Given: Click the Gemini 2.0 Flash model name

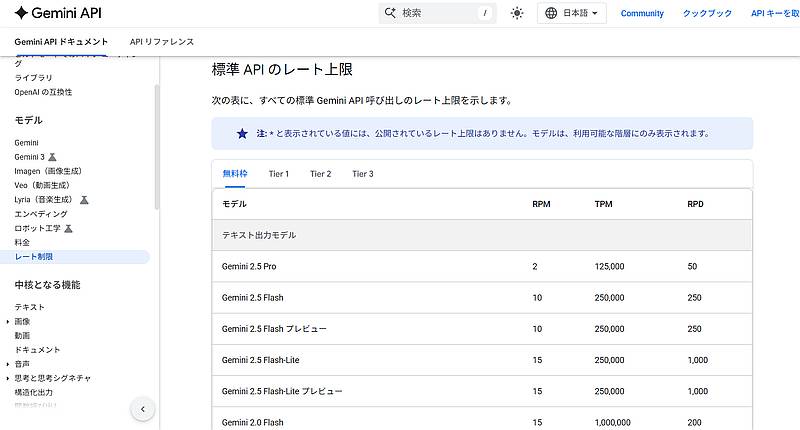Looking at the screenshot, I should pos(253,422).
